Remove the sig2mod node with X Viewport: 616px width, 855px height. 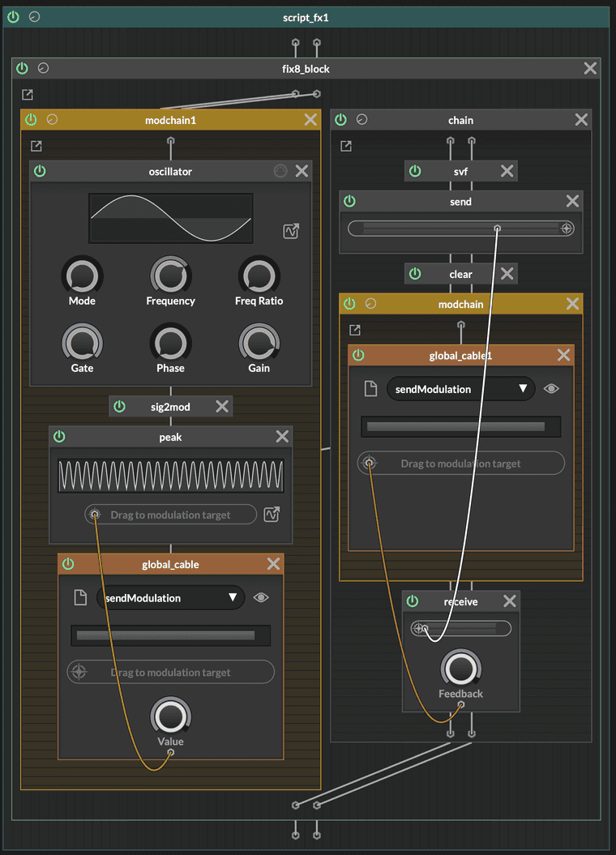(221, 407)
